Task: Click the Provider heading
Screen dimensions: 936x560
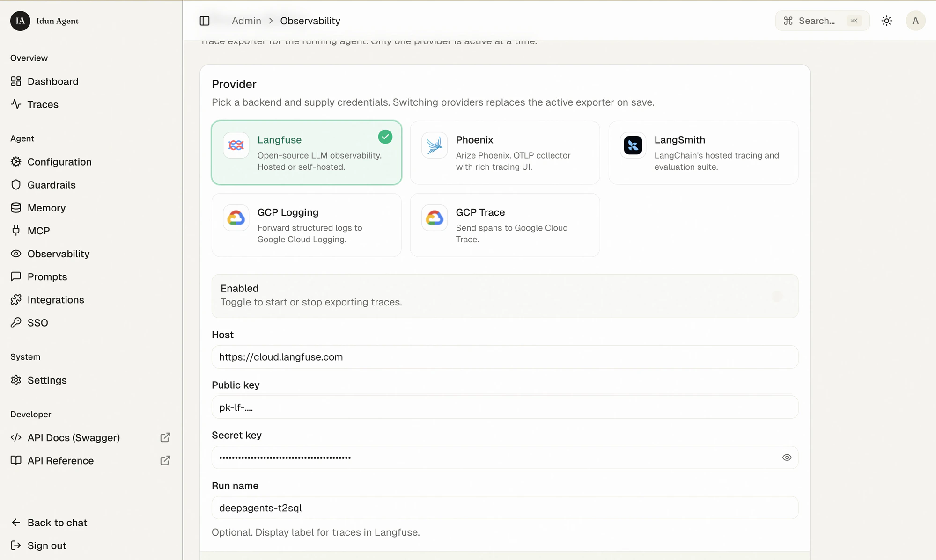Action: [234, 84]
